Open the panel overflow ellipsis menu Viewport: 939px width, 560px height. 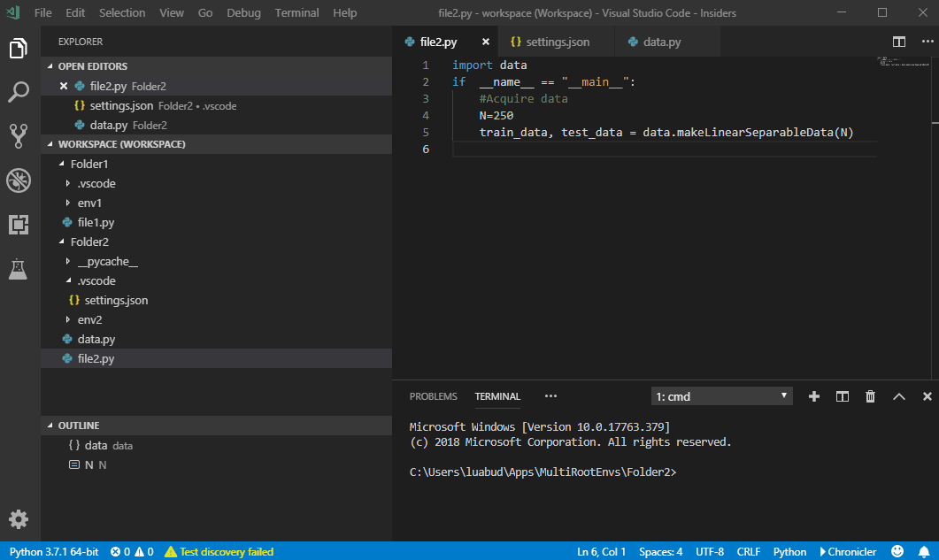coord(551,396)
